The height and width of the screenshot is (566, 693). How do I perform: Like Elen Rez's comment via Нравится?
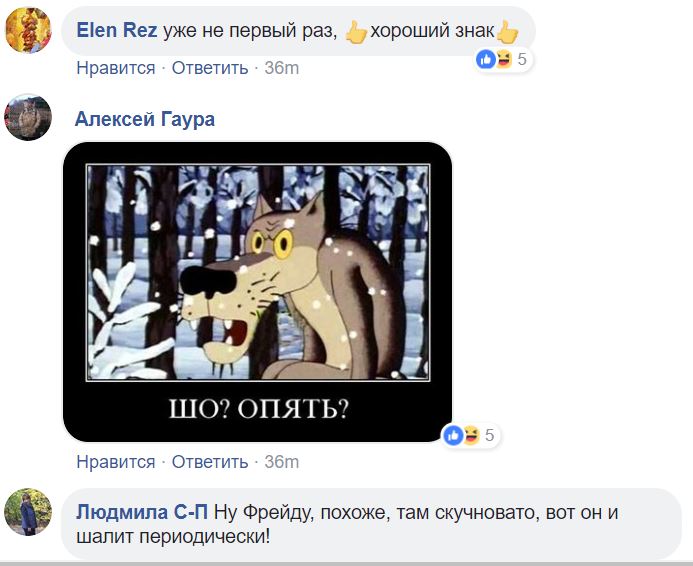(116, 68)
